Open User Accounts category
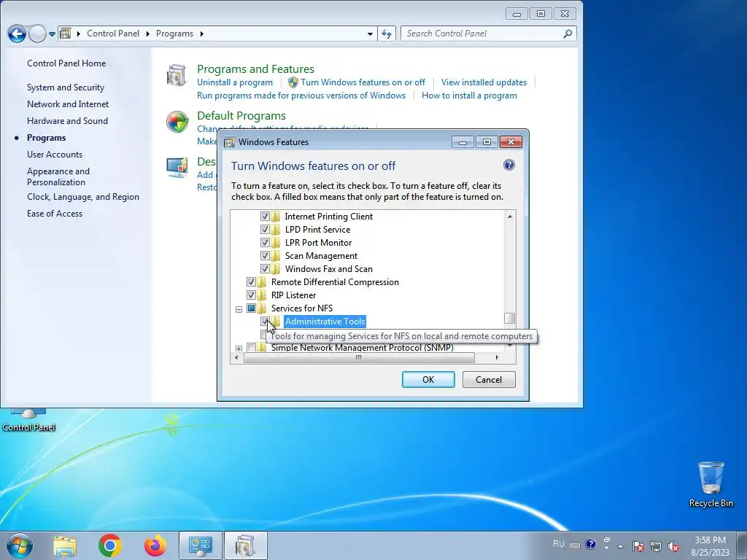 click(x=54, y=155)
